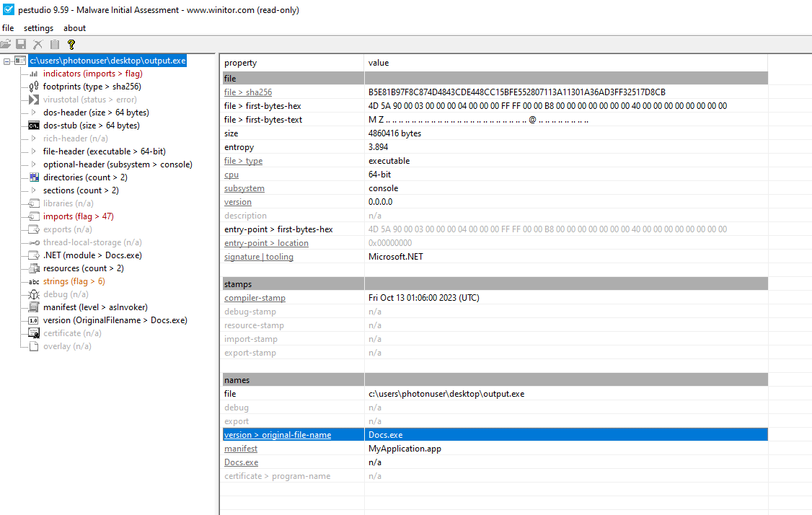The image size is (812, 515).
Task: Click the compiler-stamp link
Action: (255, 298)
